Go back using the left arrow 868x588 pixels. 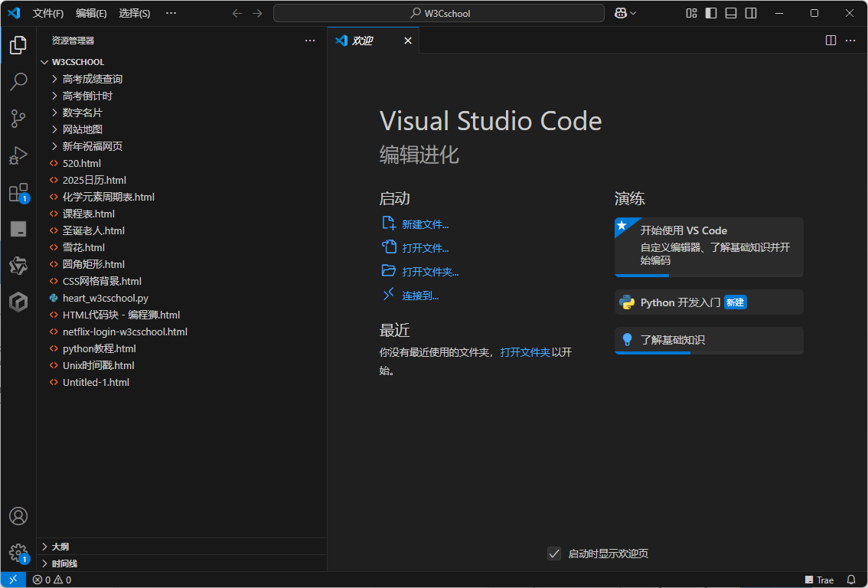click(x=237, y=13)
